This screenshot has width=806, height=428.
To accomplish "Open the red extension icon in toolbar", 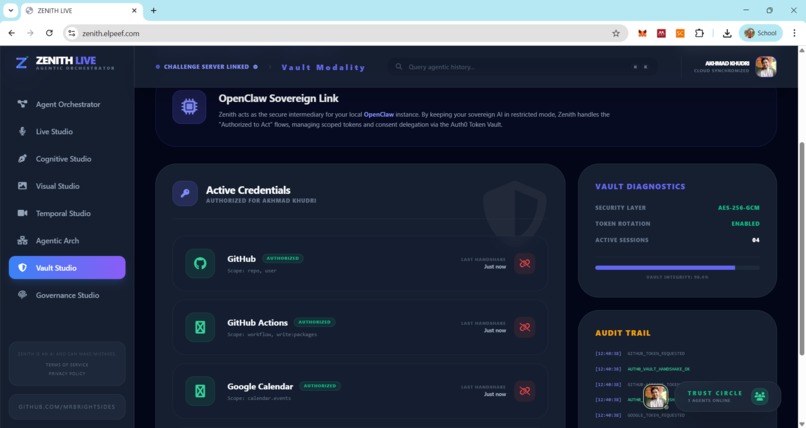I will tap(661, 33).
